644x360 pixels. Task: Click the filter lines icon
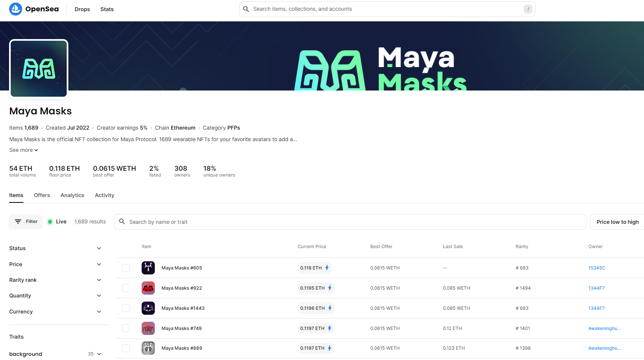pyautogui.click(x=18, y=222)
